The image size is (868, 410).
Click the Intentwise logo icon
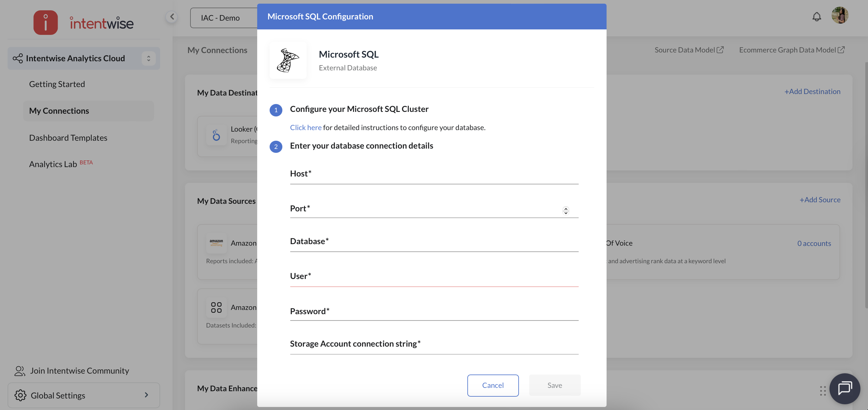click(x=45, y=22)
